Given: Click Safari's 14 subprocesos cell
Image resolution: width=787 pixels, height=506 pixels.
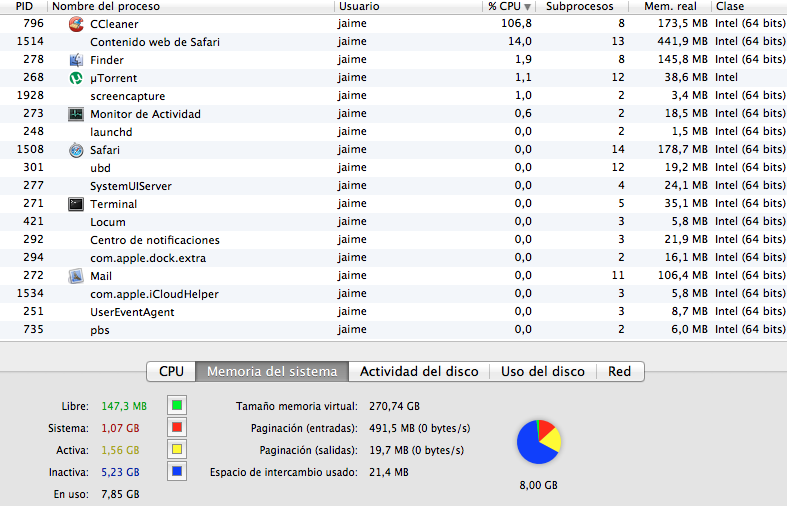Looking at the screenshot, I should click(618, 149).
